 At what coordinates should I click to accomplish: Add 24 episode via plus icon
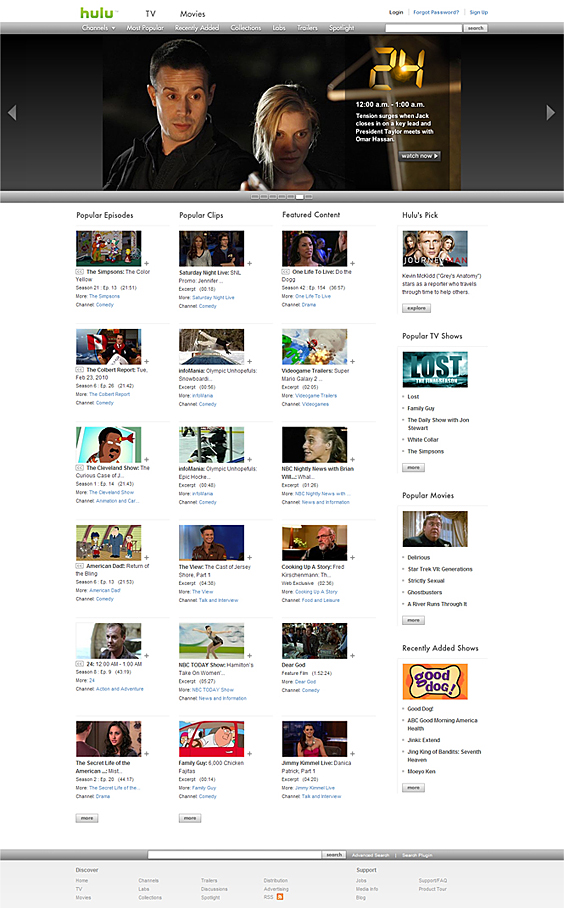[147, 656]
